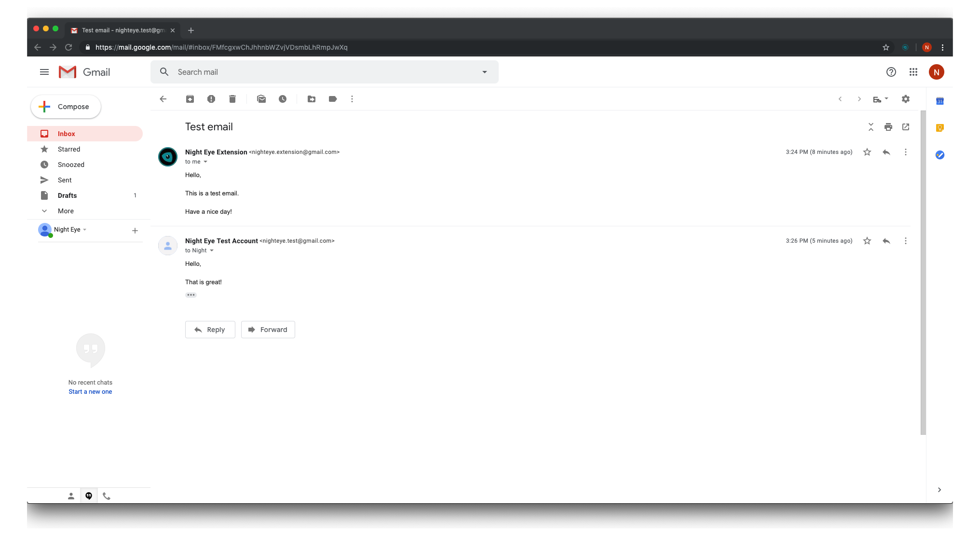The image size is (980, 539).
Task: Click the Label tag icon
Action: pos(332,99)
